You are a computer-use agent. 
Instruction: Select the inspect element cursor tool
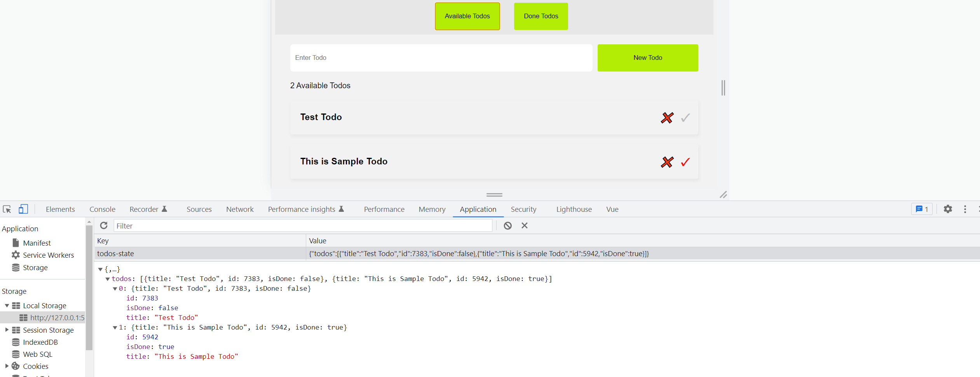(7, 209)
